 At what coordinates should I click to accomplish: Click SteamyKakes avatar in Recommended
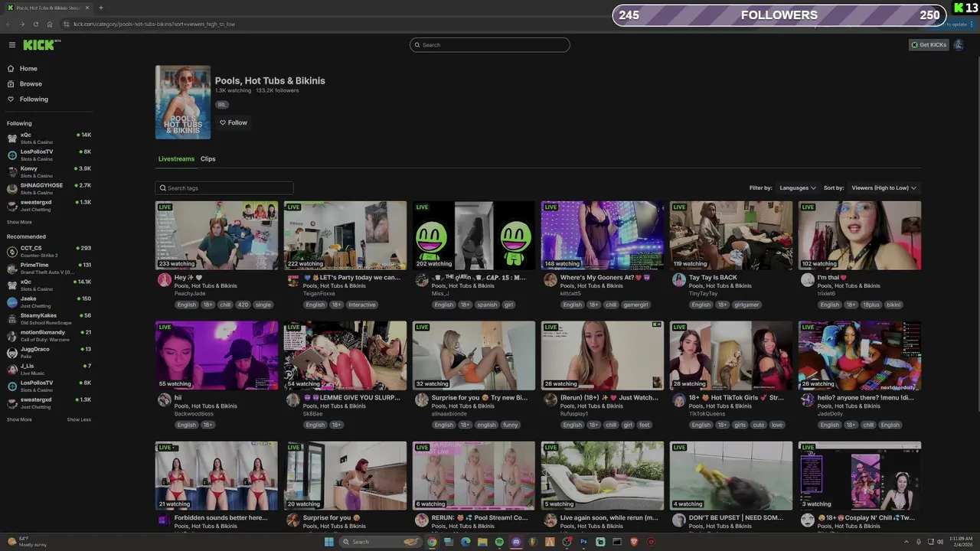(x=12, y=319)
